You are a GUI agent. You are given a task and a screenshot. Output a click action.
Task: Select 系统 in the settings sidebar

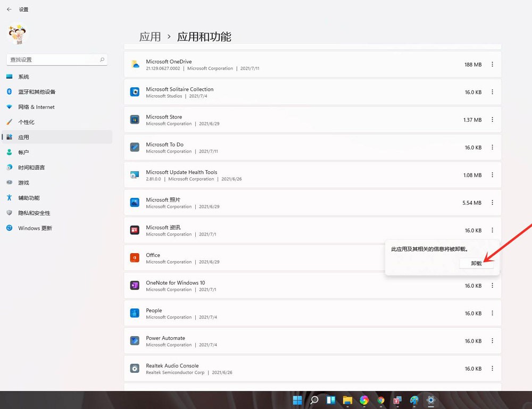[24, 77]
